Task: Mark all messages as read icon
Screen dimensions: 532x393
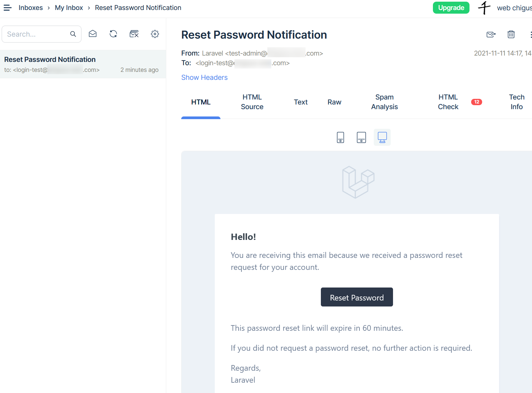Action: [93, 34]
